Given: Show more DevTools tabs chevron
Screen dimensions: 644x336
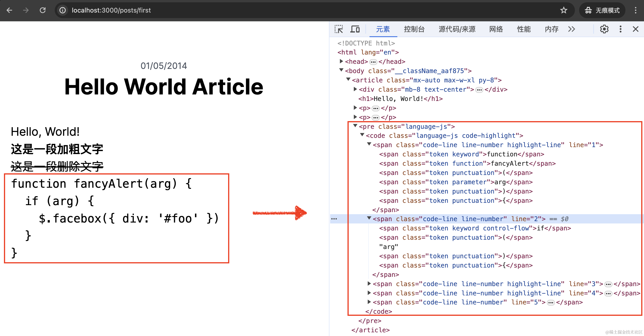Looking at the screenshot, I should 571,29.
